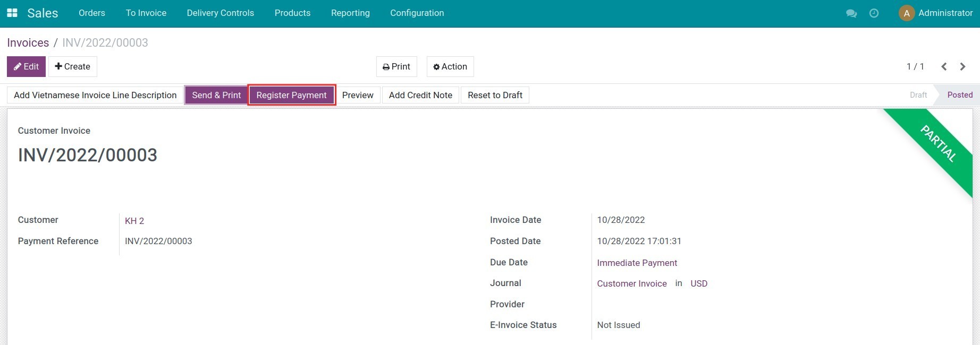Open Immediate Payment terms link
Viewport: 980px width, 345px height.
pos(637,263)
